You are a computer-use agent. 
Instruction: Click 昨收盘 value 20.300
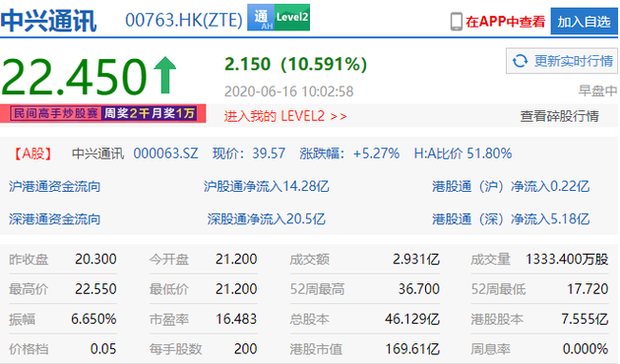click(x=95, y=260)
